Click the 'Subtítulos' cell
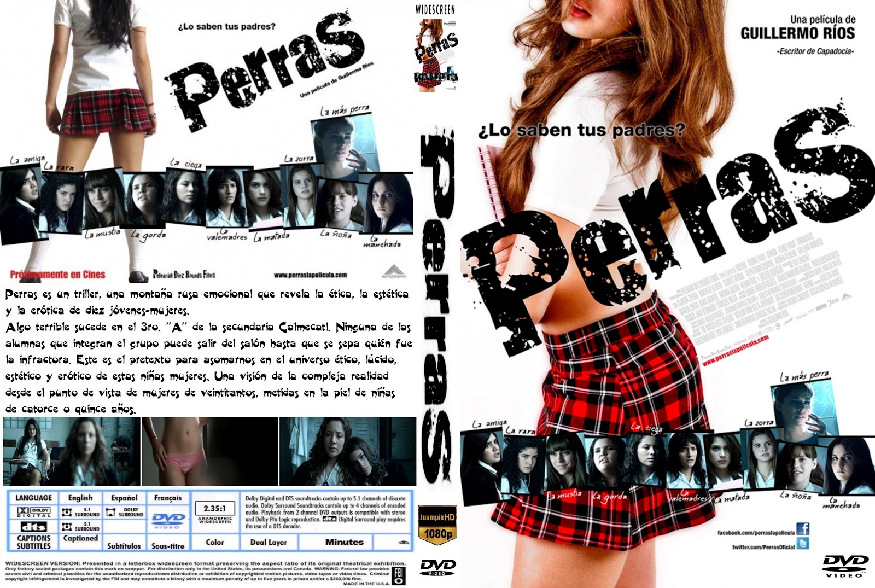 pyautogui.click(x=124, y=546)
